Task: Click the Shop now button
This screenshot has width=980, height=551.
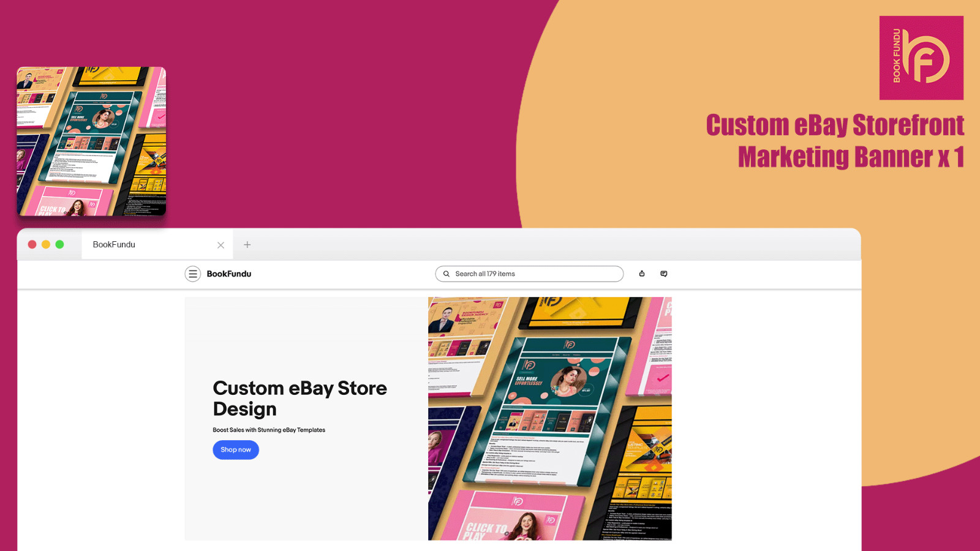Action: pyautogui.click(x=236, y=449)
